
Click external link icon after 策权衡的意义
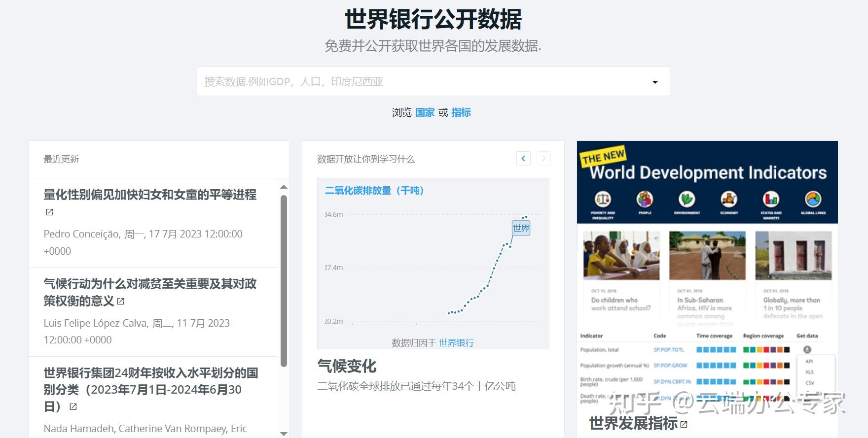coord(121,301)
